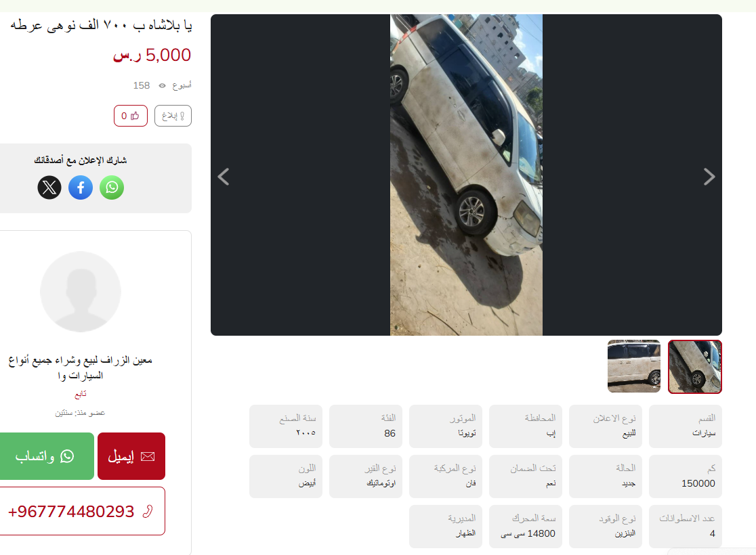Report the ad with إبلاغ button
Image resolution: width=756 pixels, height=555 pixels.
[x=173, y=116]
